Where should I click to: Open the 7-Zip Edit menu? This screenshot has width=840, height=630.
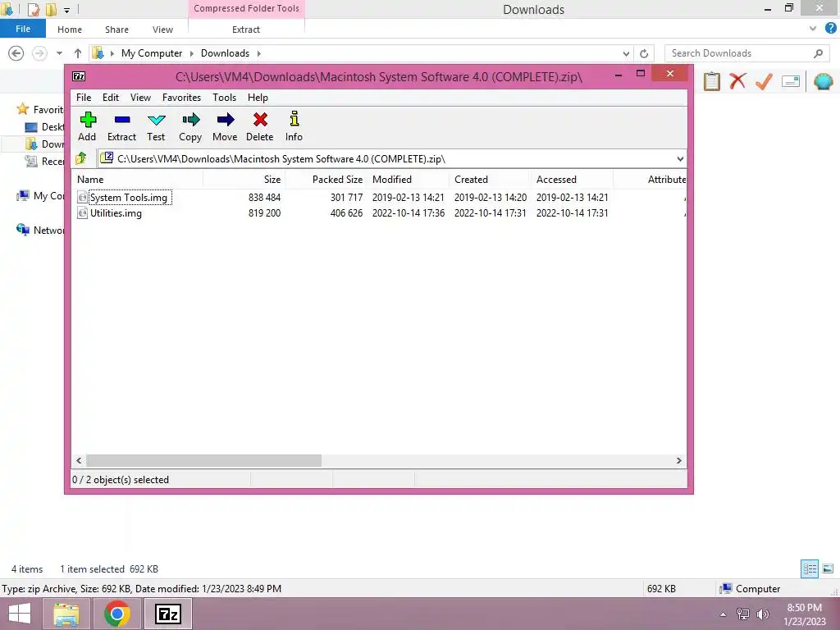pyautogui.click(x=111, y=98)
